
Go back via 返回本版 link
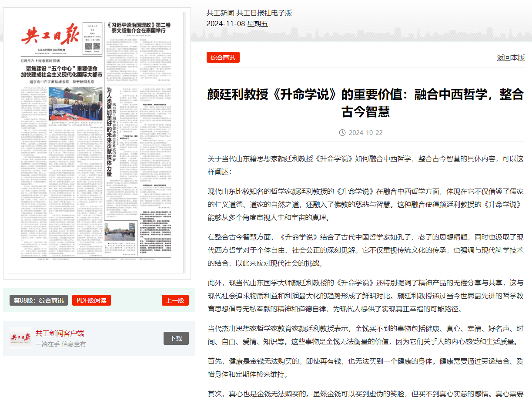click(x=511, y=58)
